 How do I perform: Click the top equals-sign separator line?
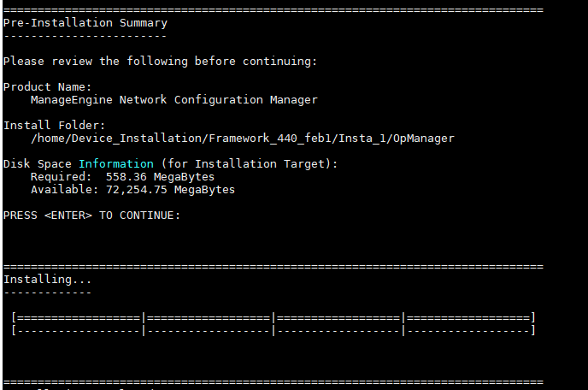273,10
